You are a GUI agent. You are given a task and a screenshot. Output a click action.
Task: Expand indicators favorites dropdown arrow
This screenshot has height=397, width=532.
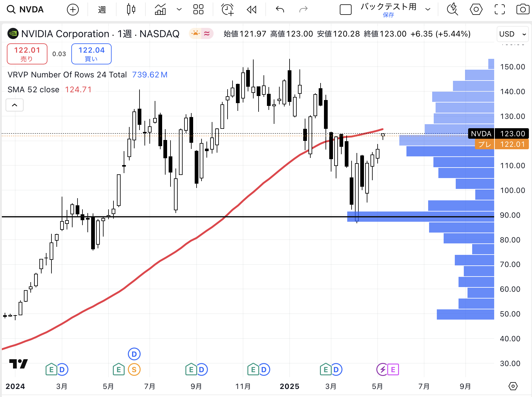[179, 10]
